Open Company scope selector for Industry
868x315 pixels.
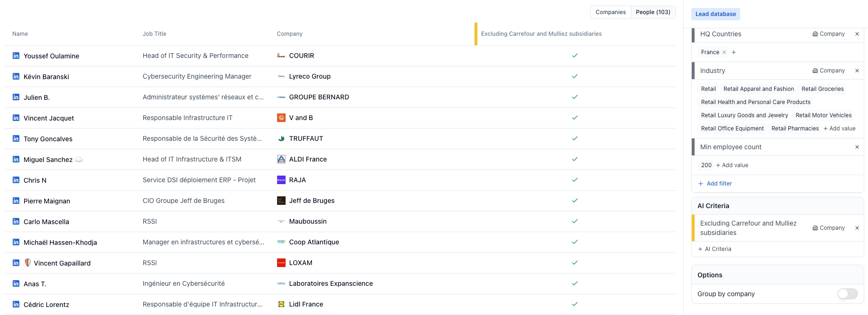(828, 71)
